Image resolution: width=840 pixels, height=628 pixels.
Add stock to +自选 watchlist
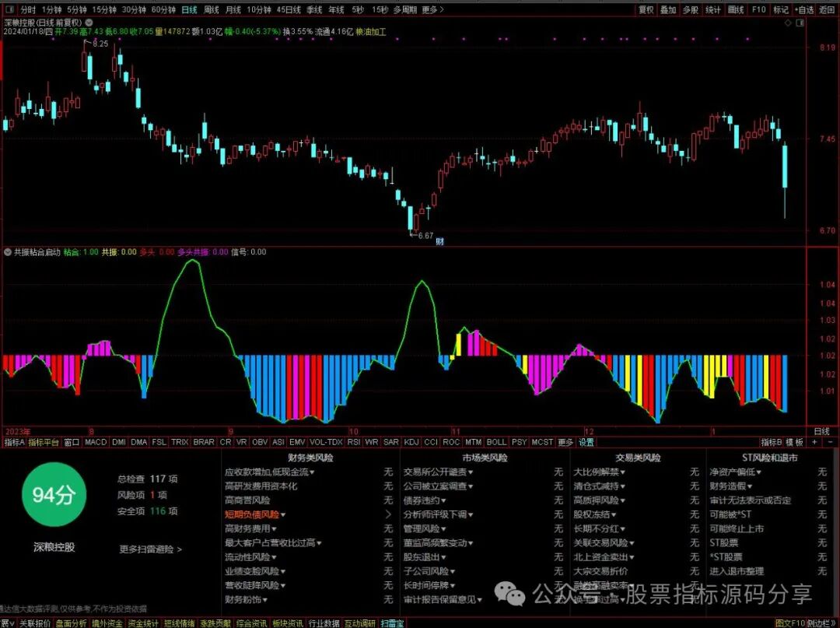click(804, 9)
